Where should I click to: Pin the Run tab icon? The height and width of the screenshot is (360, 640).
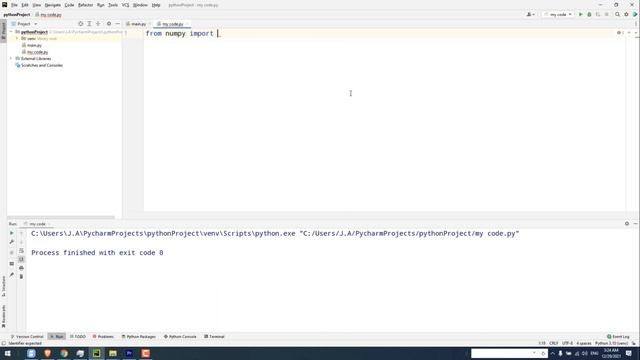coord(11,274)
